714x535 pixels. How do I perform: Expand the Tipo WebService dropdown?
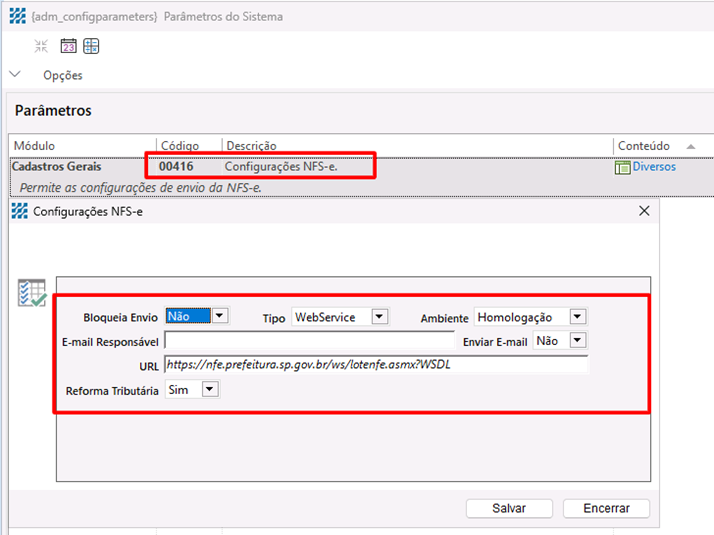pos(379,317)
